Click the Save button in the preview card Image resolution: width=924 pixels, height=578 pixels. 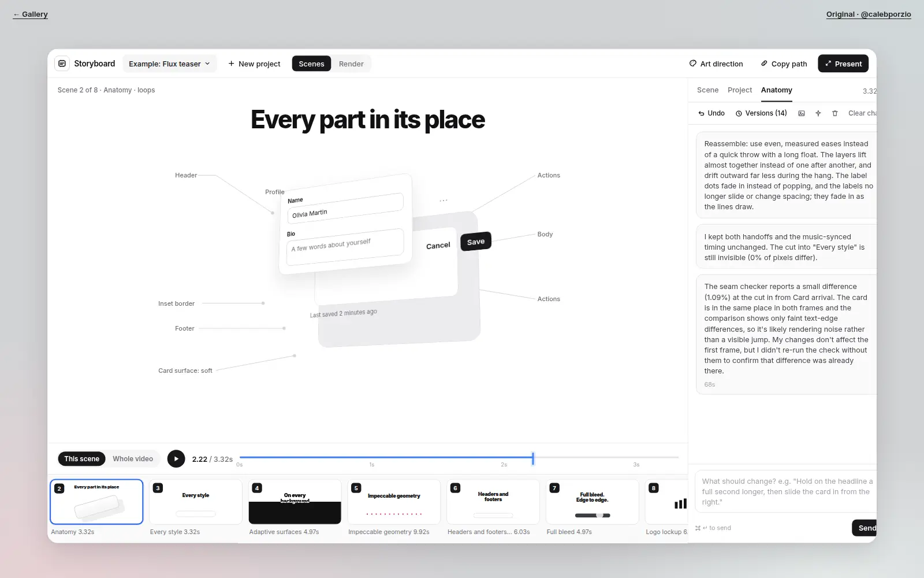pos(476,242)
